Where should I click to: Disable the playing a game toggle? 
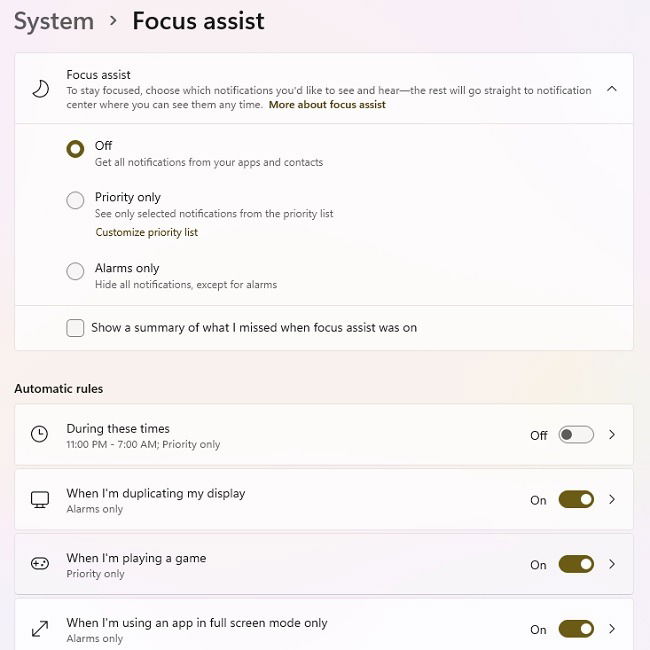[x=576, y=564]
